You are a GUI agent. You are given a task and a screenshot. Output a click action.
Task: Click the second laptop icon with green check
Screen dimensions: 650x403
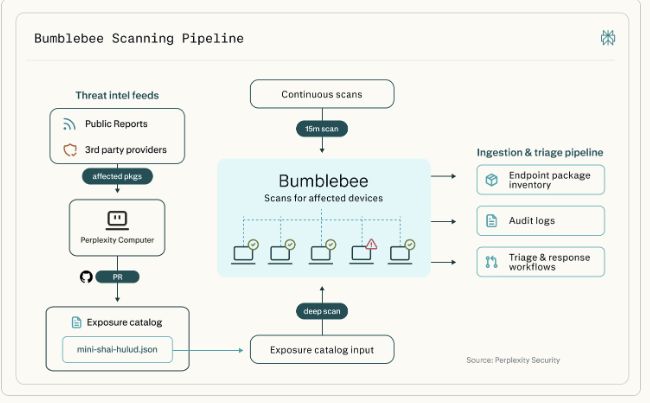click(280, 253)
